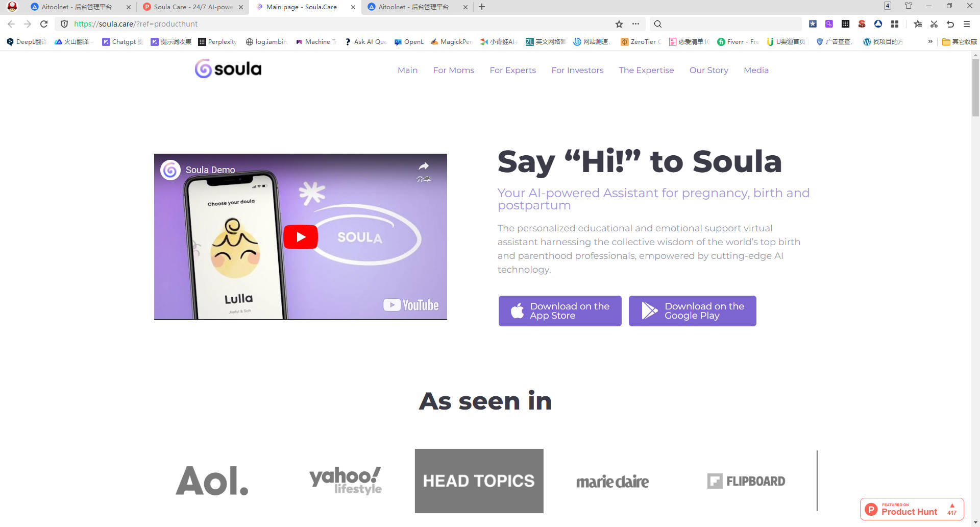980x527 pixels.
Task: Open the Machine T bookmark
Action: (x=315, y=42)
